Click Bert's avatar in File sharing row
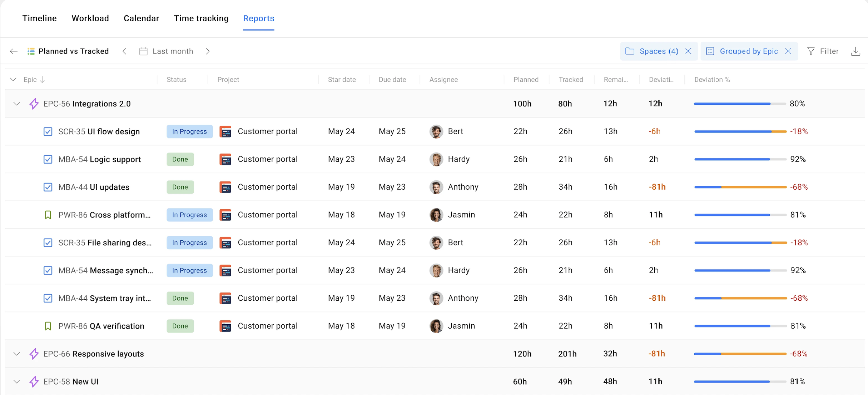 coord(436,243)
